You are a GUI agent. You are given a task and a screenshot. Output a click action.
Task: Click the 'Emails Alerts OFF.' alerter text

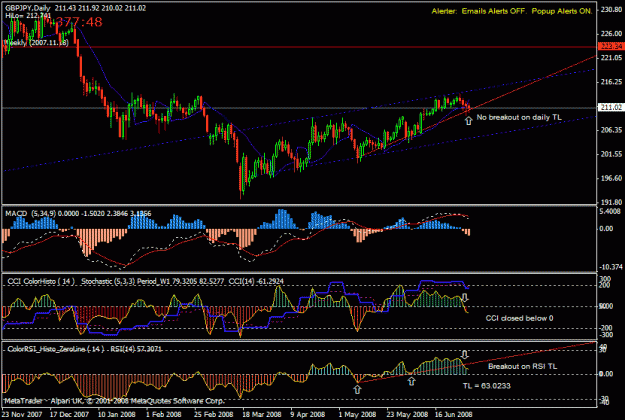pos(494,11)
